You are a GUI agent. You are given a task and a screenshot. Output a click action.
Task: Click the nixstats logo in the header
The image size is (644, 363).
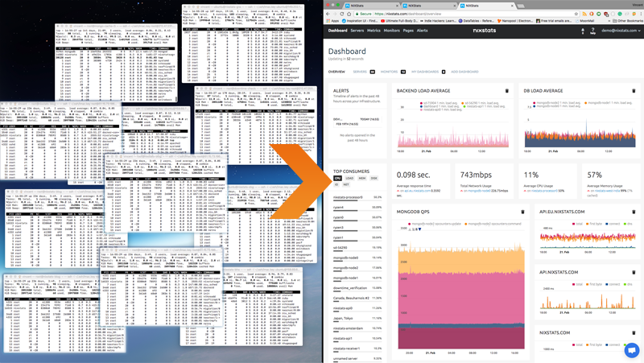click(x=485, y=31)
